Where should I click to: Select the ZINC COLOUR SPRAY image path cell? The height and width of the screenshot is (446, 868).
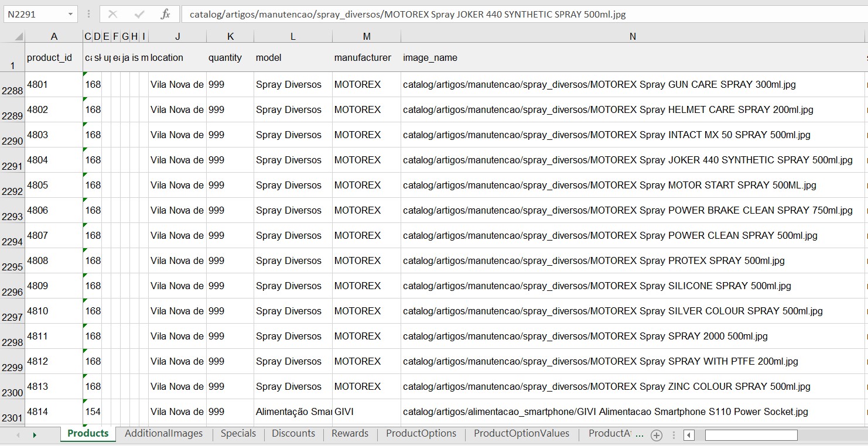633,386
